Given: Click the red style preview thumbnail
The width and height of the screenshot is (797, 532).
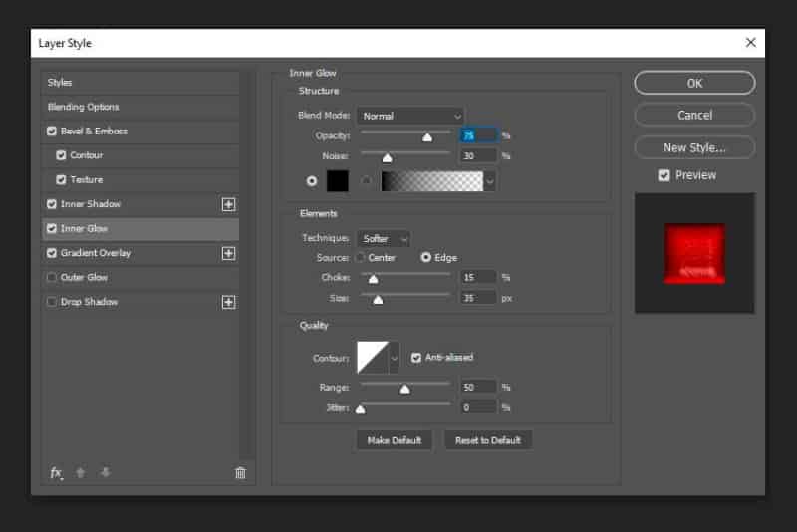Looking at the screenshot, I should pos(694,253).
